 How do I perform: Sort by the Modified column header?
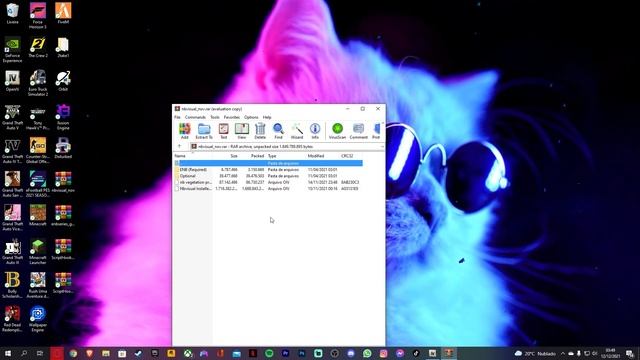tap(316, 156)
